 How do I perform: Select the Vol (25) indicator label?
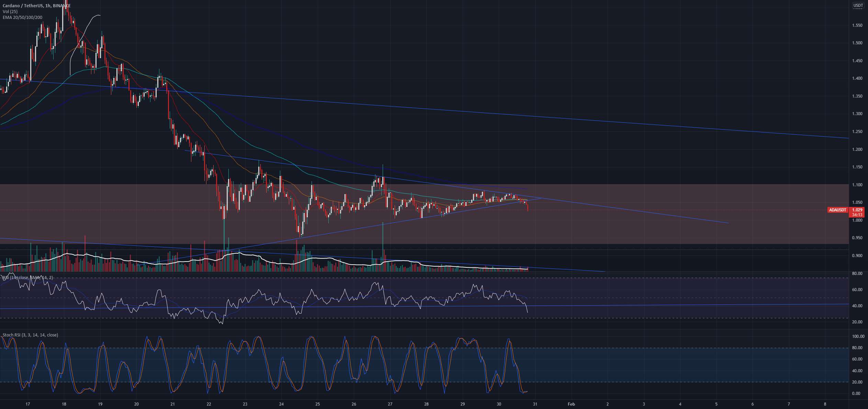(10, 12)
